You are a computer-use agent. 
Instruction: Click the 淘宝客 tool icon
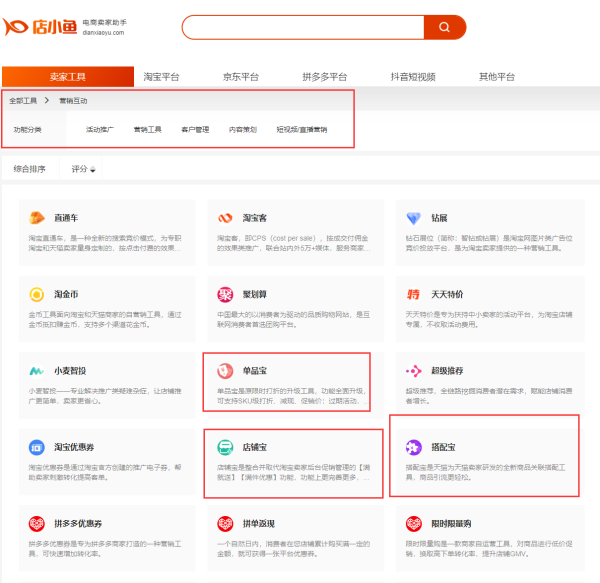[225, 218]
